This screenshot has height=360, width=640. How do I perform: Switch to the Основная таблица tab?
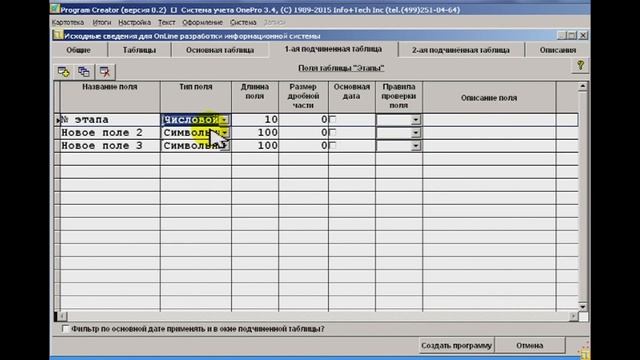(220, 50)
